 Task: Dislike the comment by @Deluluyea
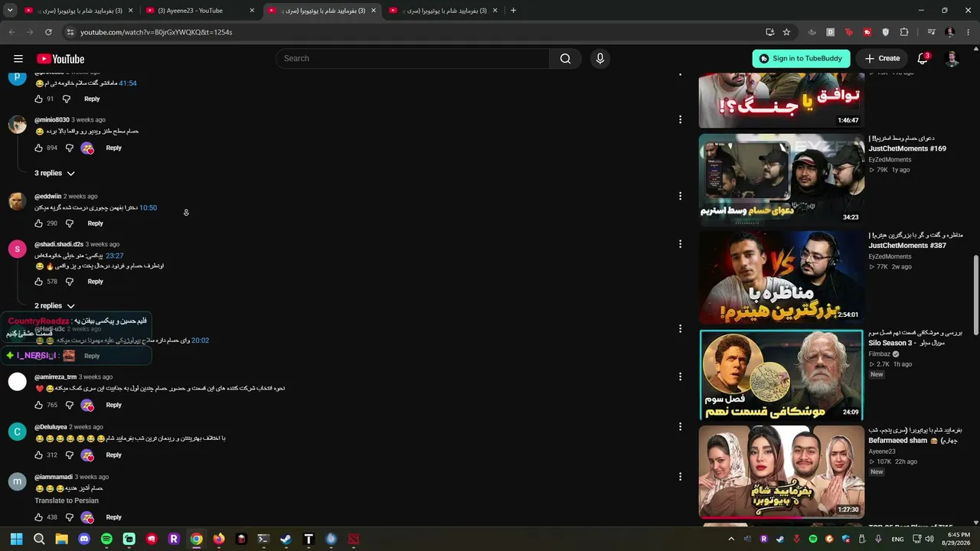pos(70,455)
